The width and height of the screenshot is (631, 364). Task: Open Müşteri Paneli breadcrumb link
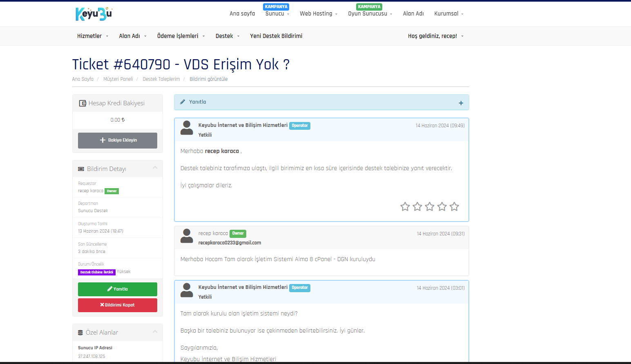[118, 79]
